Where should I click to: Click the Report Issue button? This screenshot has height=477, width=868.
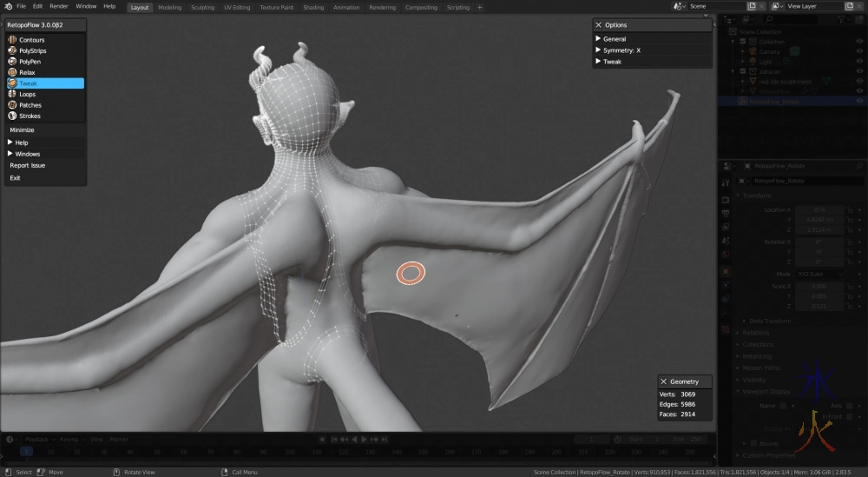pos(28,165)
